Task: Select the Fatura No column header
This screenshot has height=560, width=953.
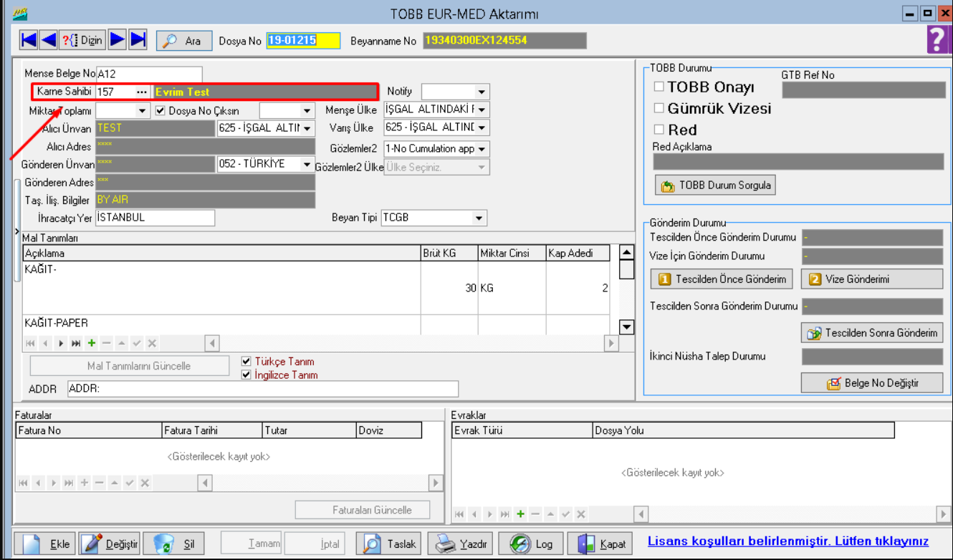Action: click(x=90, y=430)
